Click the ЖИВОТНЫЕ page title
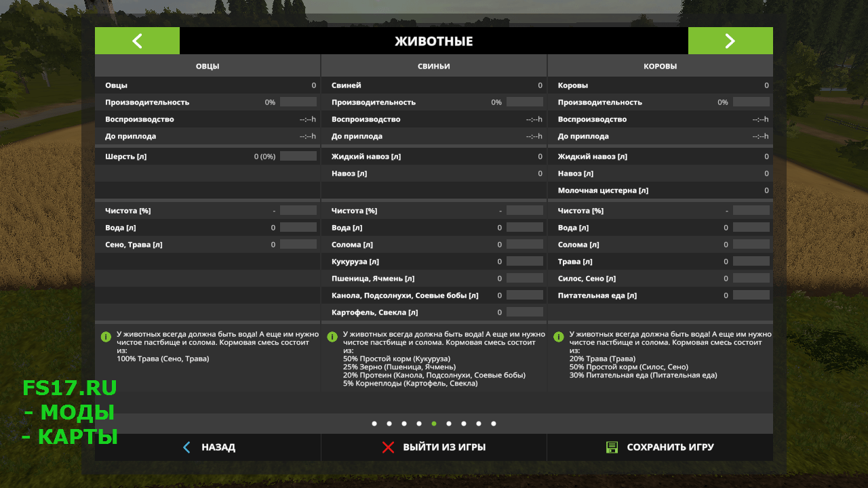Viewport: 868px width, 488px height. [434, 41]
